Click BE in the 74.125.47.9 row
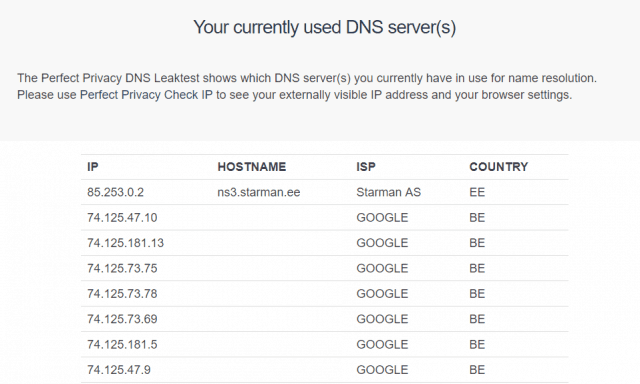The image size is (640, 384). (x=477, y=370)
